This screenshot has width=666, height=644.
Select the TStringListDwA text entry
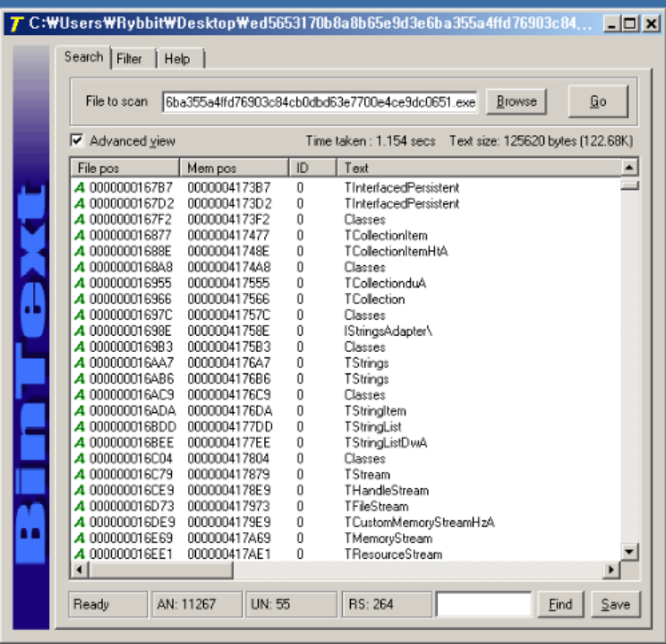386,442
